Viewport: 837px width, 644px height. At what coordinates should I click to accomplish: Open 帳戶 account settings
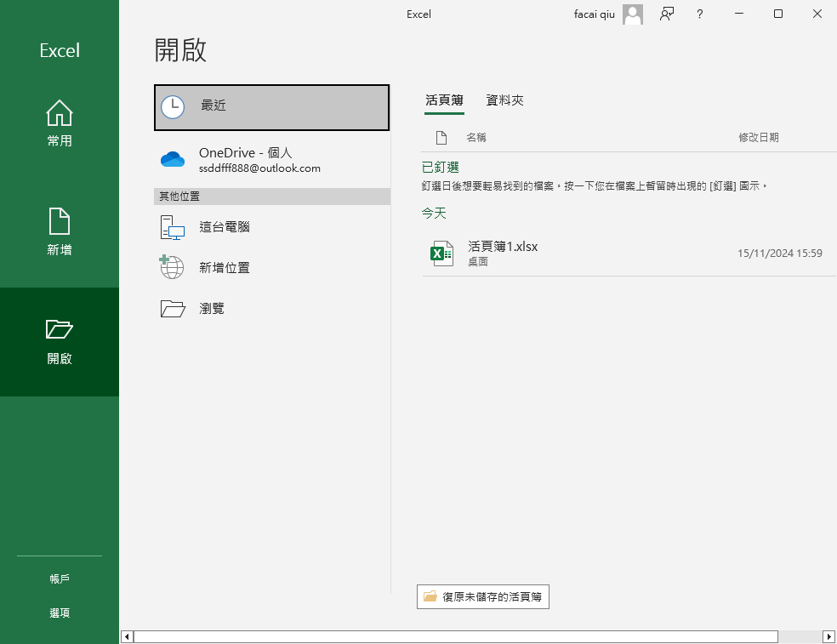[x=60, y=578]
